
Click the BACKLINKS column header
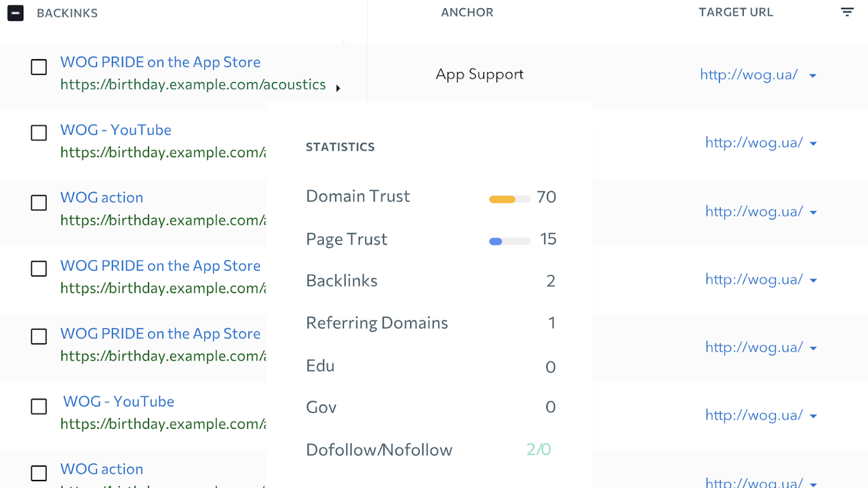[67, 13]
